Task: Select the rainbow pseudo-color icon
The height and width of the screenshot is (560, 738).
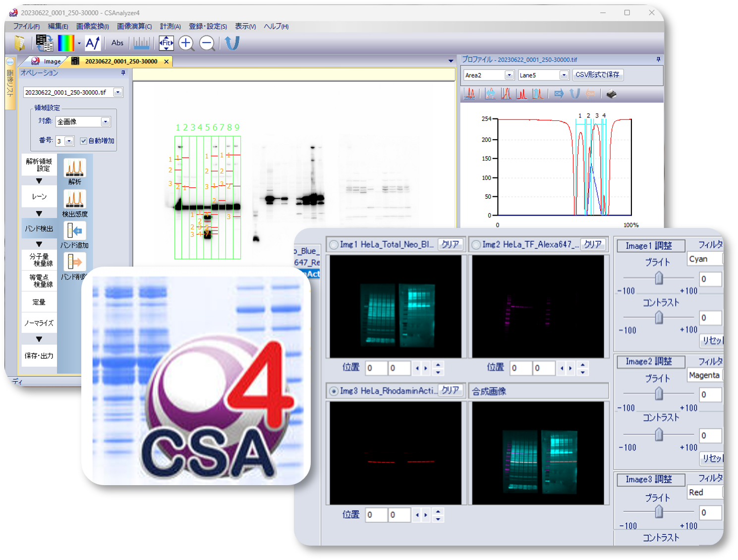Action: tap(66, 43)
